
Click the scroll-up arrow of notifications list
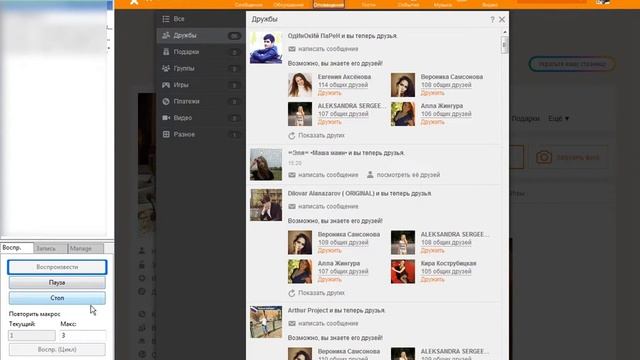coord(505,32)
